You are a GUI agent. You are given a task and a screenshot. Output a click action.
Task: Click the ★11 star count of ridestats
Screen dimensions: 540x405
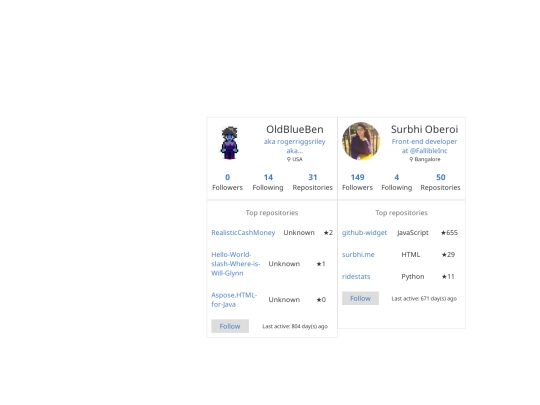click(x=448, y=277)
